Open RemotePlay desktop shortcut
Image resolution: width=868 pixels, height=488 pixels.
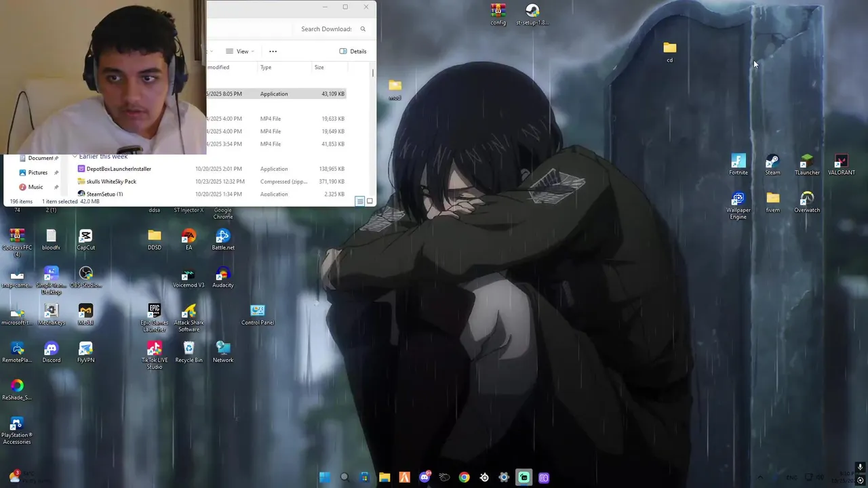click(x=17, y=352)
